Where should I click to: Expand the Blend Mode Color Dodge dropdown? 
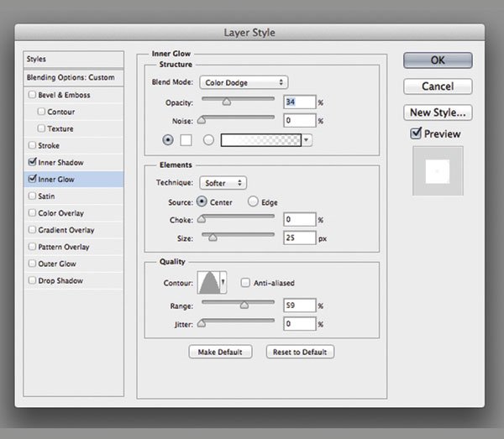[x=244, y=82]
